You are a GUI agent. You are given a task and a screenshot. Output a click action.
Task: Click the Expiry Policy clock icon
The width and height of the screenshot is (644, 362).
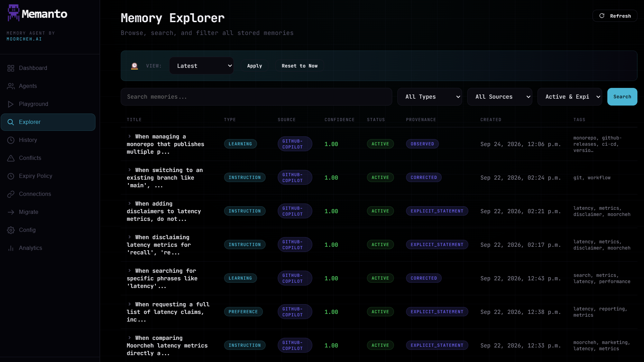pos(11,176)
